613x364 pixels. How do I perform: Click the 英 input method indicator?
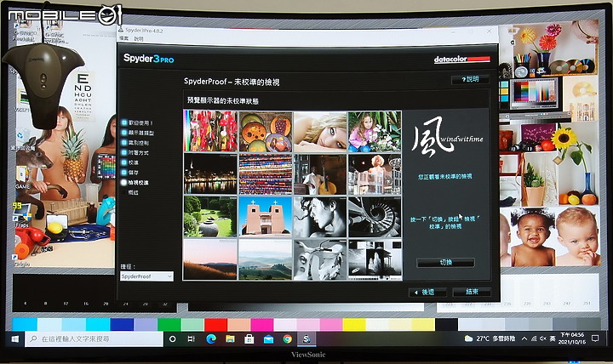553,338
